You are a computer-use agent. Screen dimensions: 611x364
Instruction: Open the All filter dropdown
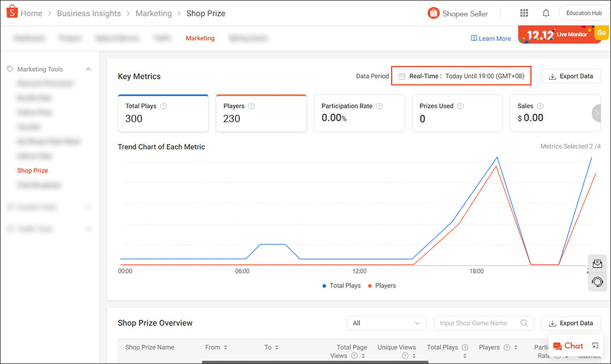(x=387, y=323)
